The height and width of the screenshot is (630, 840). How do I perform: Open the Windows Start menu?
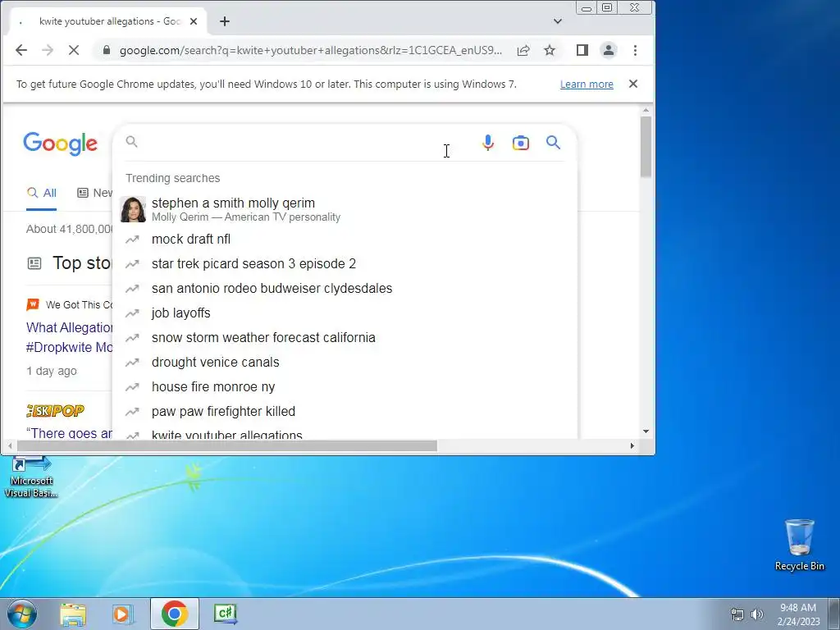[x=21, y=614]
